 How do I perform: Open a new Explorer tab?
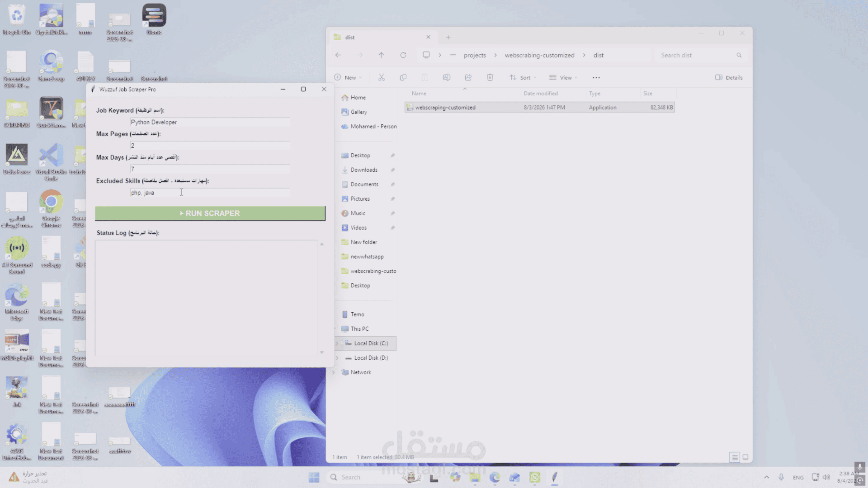448,38
